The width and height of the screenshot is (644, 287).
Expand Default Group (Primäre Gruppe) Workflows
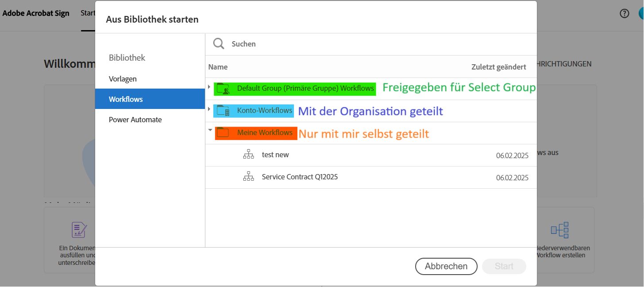coord(209,86)
